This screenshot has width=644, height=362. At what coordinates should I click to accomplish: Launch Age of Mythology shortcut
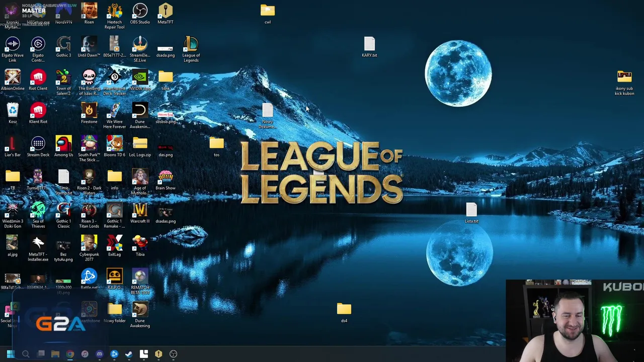tap(140, 182)
